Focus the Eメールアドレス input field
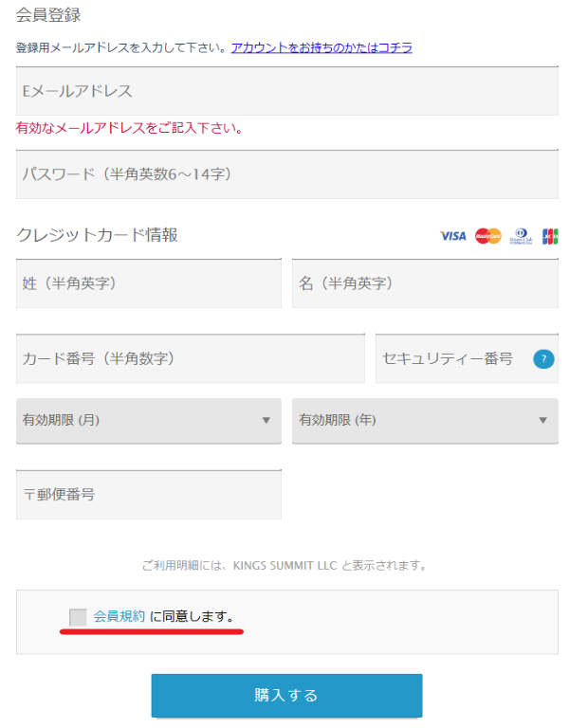The width and height of the screenshot is (569, 728). [x=287, y=91]
